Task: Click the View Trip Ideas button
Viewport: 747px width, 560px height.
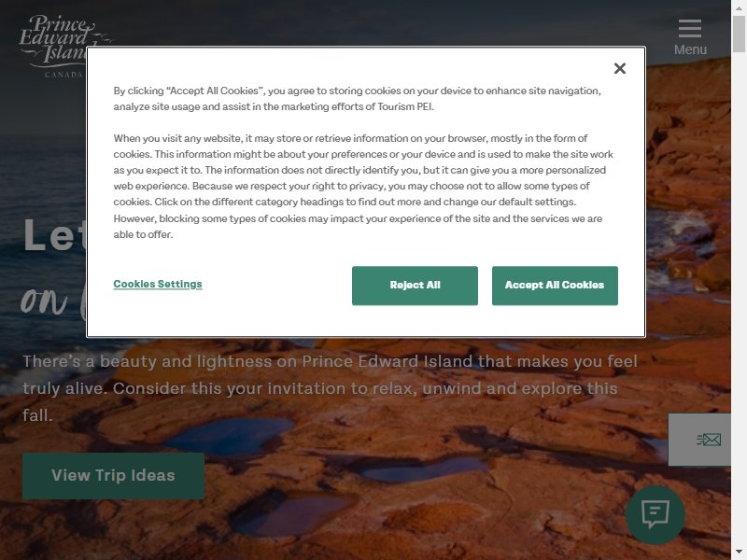Action: 113,476
